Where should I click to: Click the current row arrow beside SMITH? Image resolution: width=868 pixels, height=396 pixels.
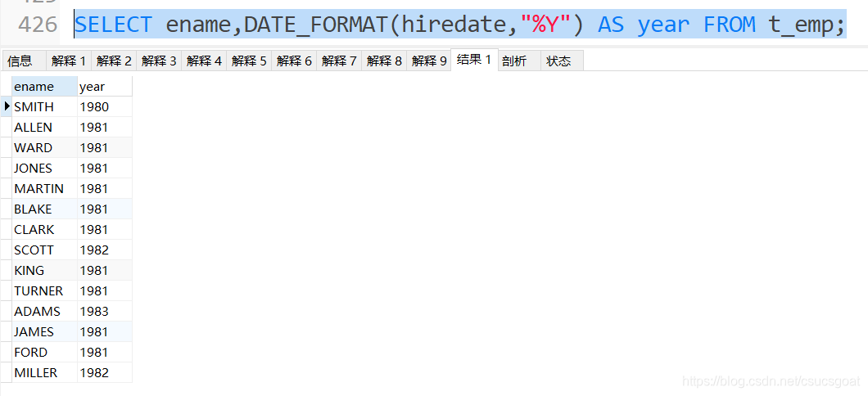[x=7, y=106]
